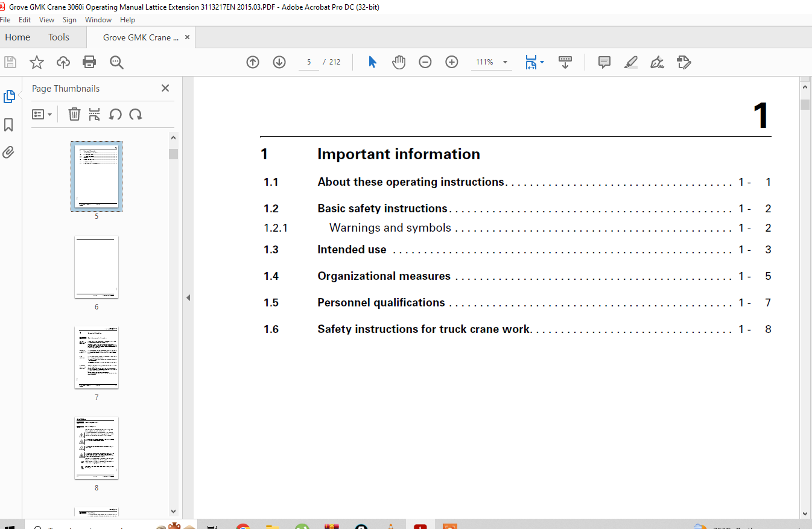Print the document with printer icon
The image size is (812, 529).
tap(89, 62)
